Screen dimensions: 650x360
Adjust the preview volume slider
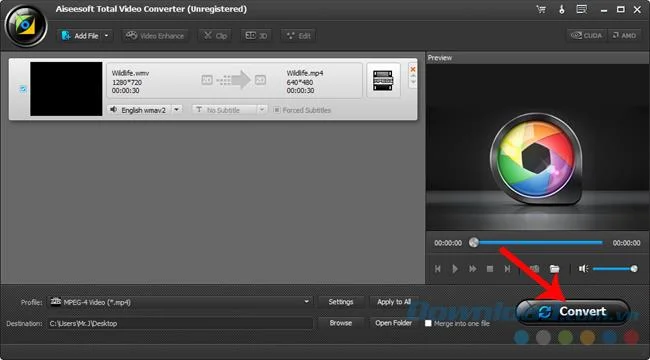pos(615,269)
